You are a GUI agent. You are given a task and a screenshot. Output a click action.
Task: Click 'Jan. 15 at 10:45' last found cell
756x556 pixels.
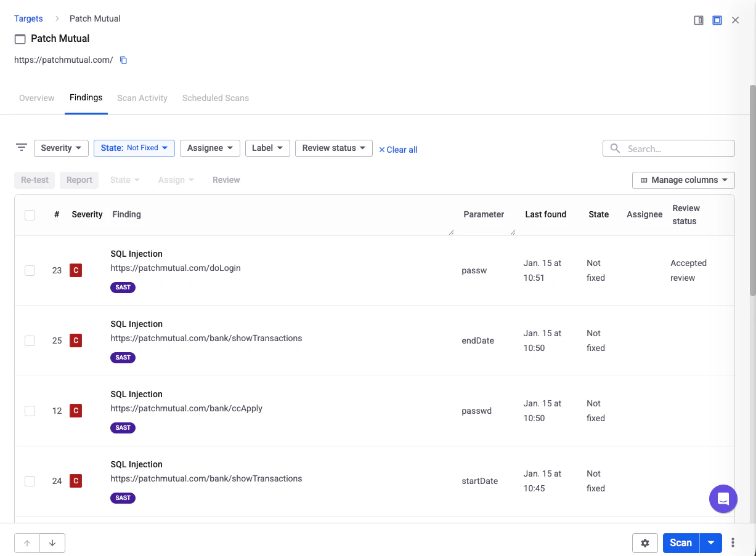tap(543, 481)
